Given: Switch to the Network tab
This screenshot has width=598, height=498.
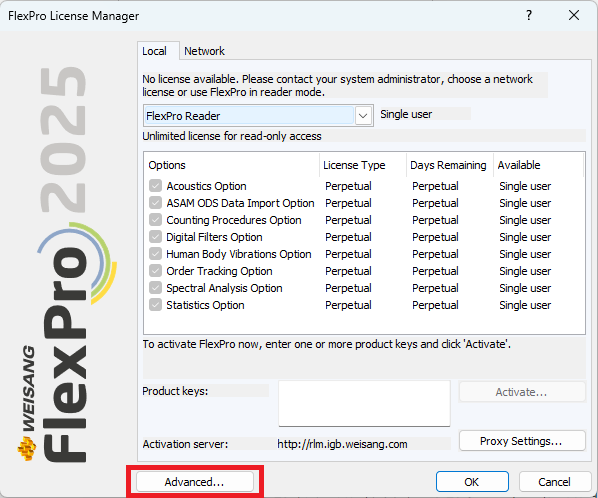Looking at the screenshot, I should pyautogui.click(x=204, y=51).
